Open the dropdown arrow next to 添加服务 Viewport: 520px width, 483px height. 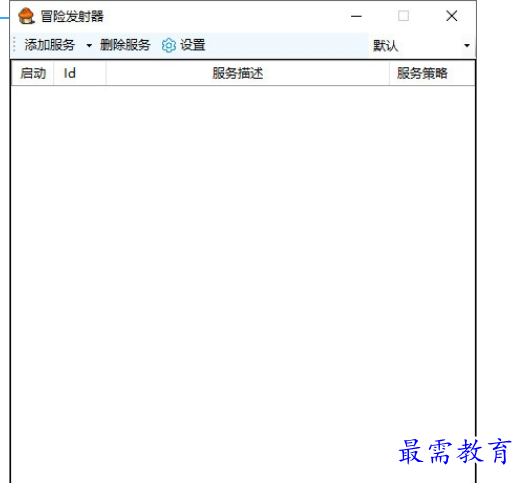[x=89, y=45]
